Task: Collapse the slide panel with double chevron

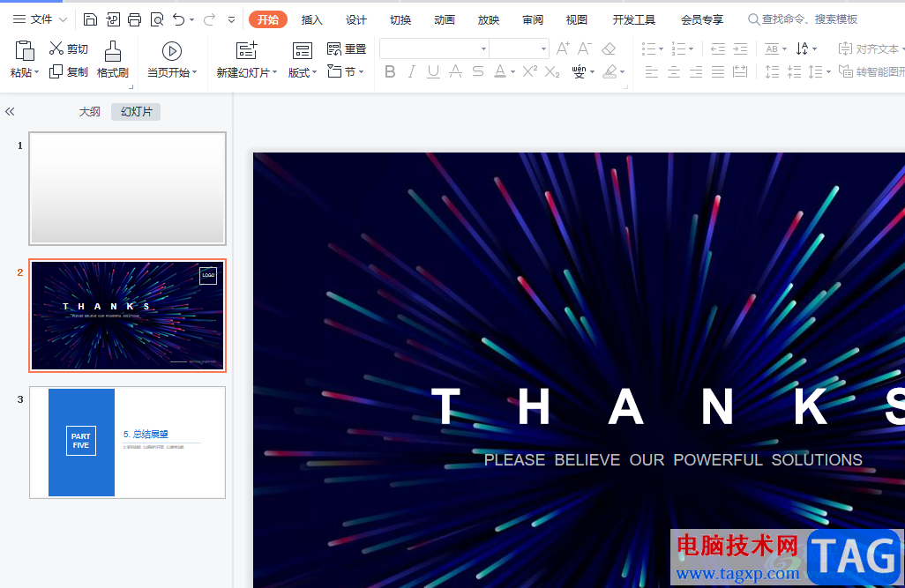Action: click(x=10, y=111)
